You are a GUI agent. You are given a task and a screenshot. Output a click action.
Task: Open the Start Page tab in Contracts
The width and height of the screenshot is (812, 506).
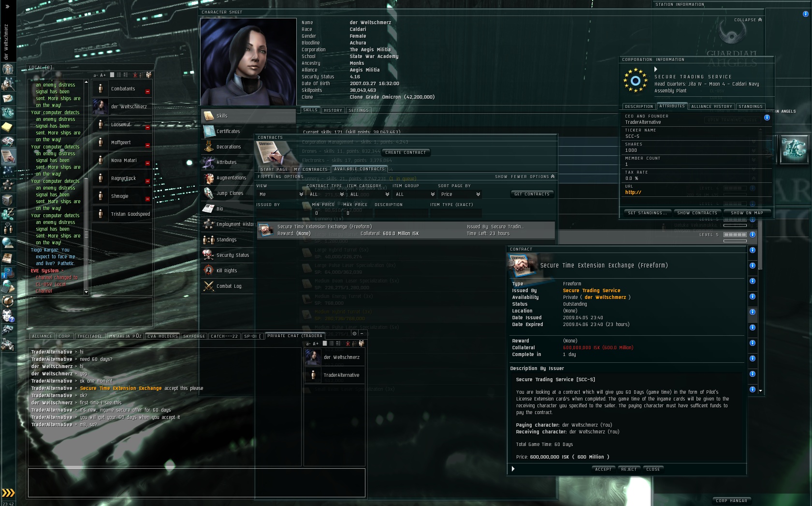tap(274, 169)
